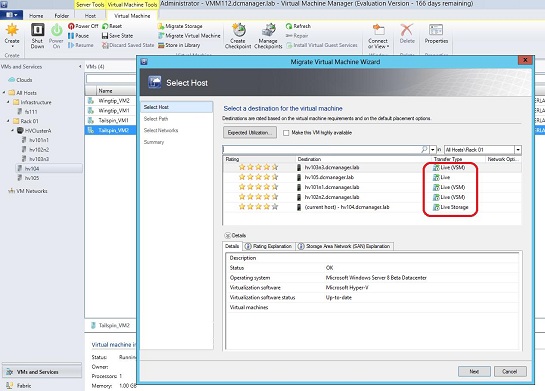Select Wingtip_VM2 in the VMs list
Screen dimensions: 545x391
pyautogui.click(x=114, y=101)
